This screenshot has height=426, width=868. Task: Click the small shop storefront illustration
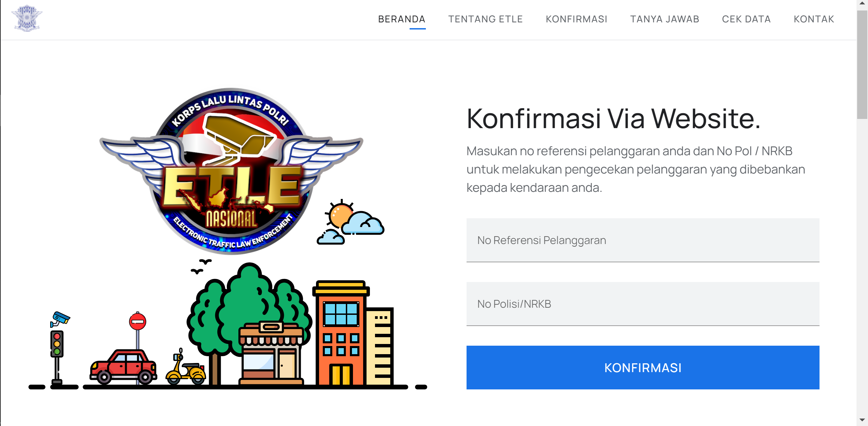271,353
